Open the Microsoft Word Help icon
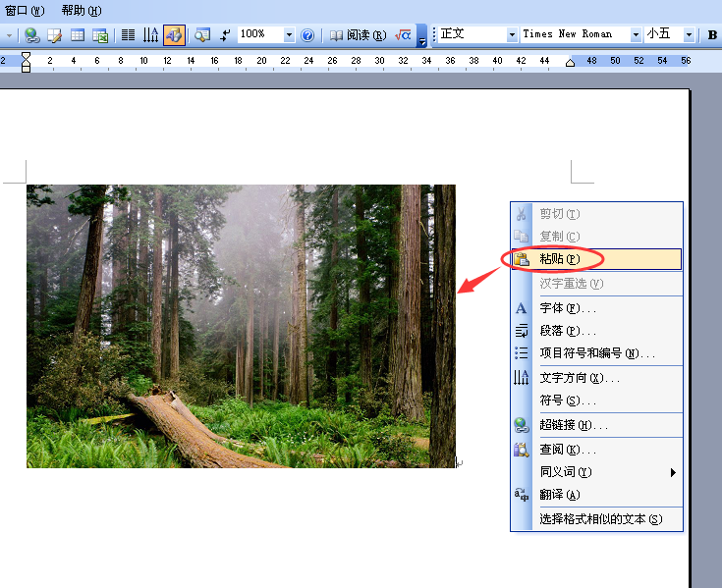This screenshot has width=722, height=588. pos(307,35)
